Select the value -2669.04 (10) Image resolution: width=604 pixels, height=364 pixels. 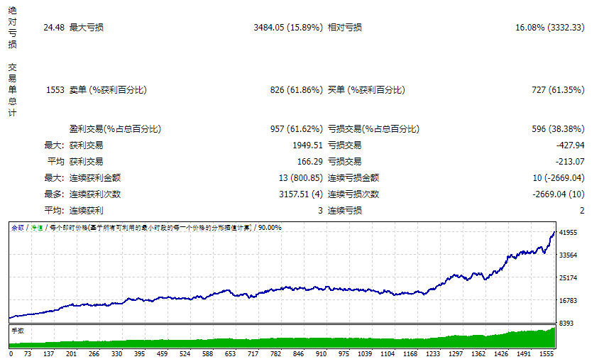(559, 194)
